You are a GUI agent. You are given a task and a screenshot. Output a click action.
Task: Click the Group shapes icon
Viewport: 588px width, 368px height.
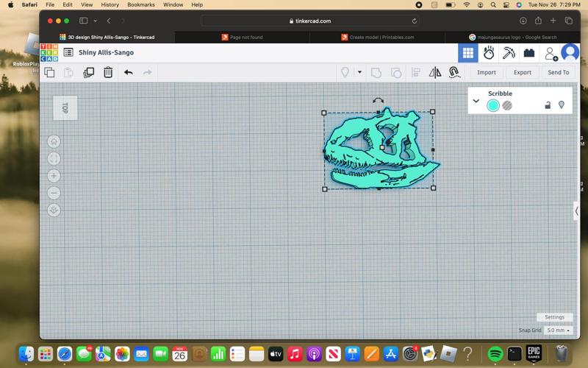(x=376, y=72)
